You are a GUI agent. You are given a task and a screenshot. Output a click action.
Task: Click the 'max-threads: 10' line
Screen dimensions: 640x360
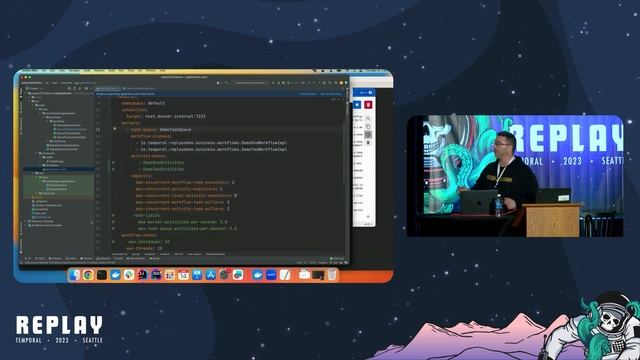(x=144, y=248)
